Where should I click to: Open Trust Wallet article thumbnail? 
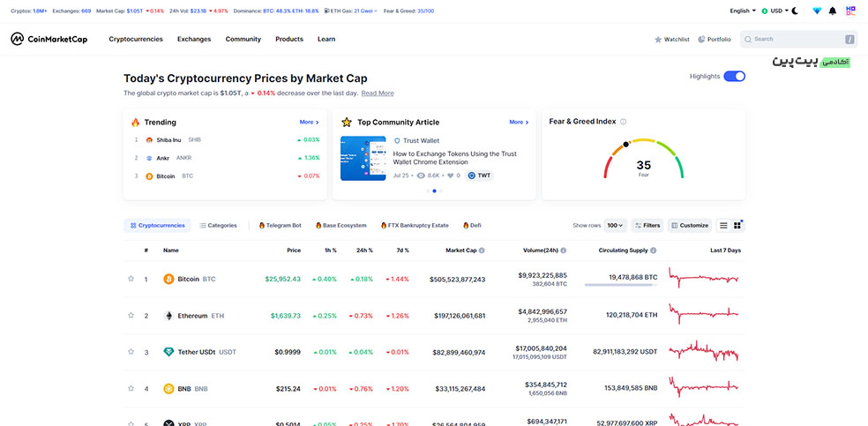pos(363,158)
